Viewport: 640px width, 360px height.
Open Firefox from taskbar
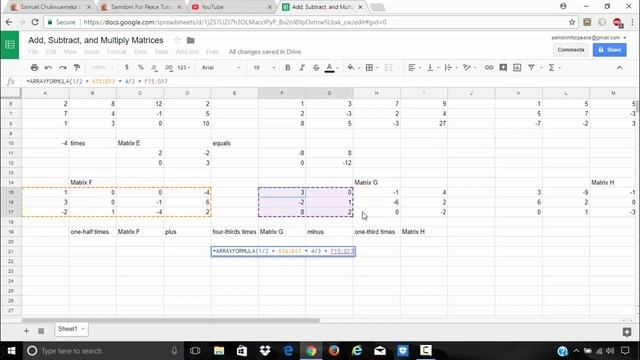pyautogui.click(x=333, y=351)
